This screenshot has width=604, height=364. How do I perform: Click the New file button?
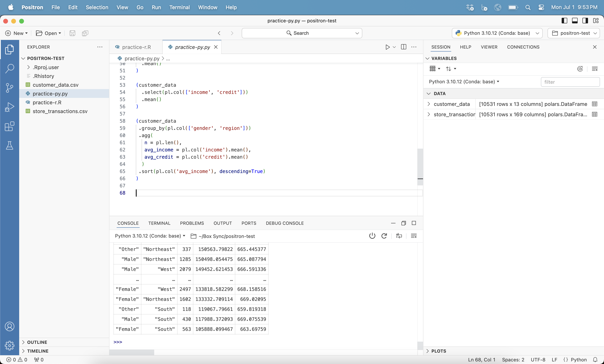pos(16,33)
